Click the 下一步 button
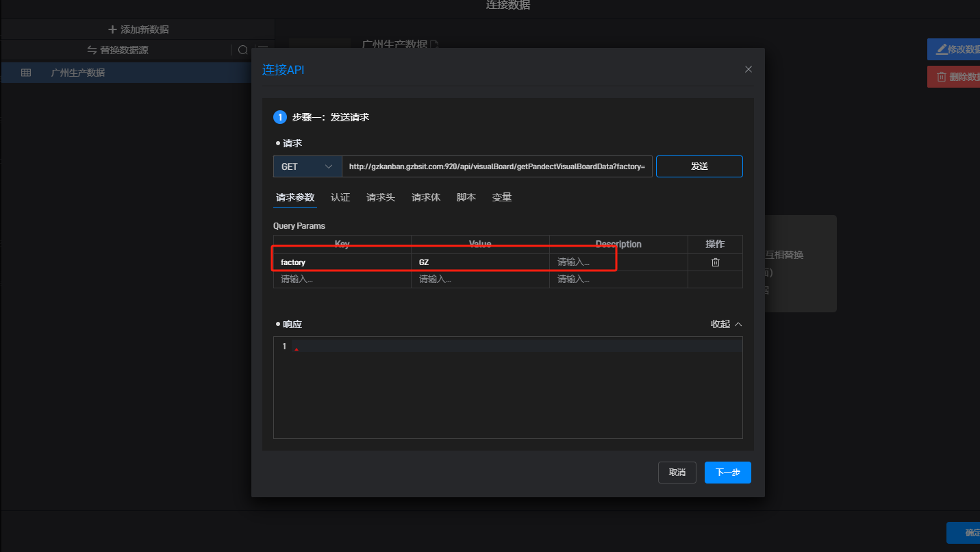The image size is (980, 552). click(727, 473)
